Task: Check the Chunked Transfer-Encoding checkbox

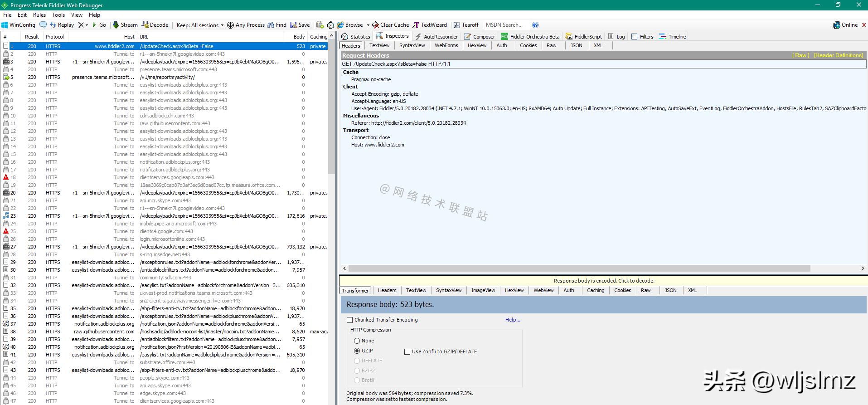Action: click(349, 320)
